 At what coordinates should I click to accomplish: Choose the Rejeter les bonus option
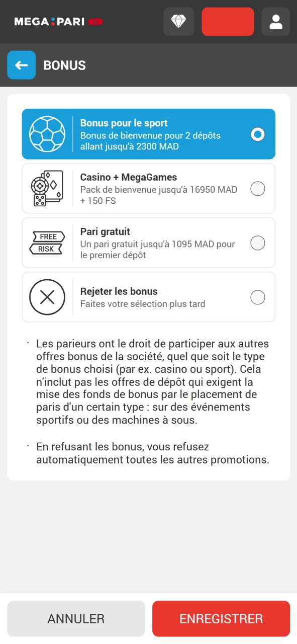click(257, 297)
